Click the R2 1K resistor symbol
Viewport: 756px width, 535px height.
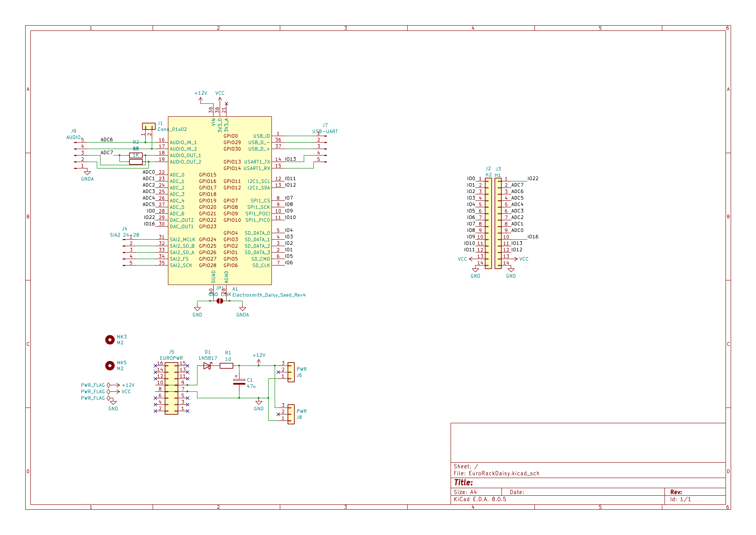pyautogui.click(x=136, y=156)
